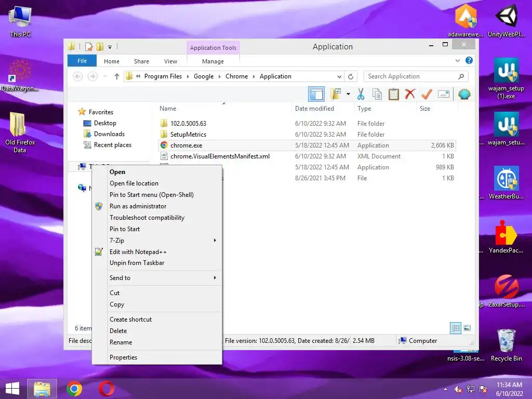Screen dimensions: 532x399
Task: Click the Copy toolbar icon
Action: click(x=377, y=94)
